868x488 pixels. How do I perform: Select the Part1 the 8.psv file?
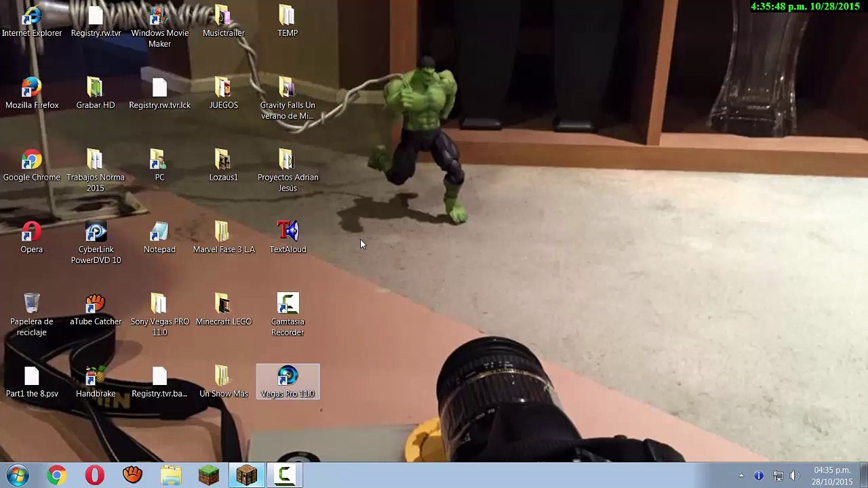[31, 382]
